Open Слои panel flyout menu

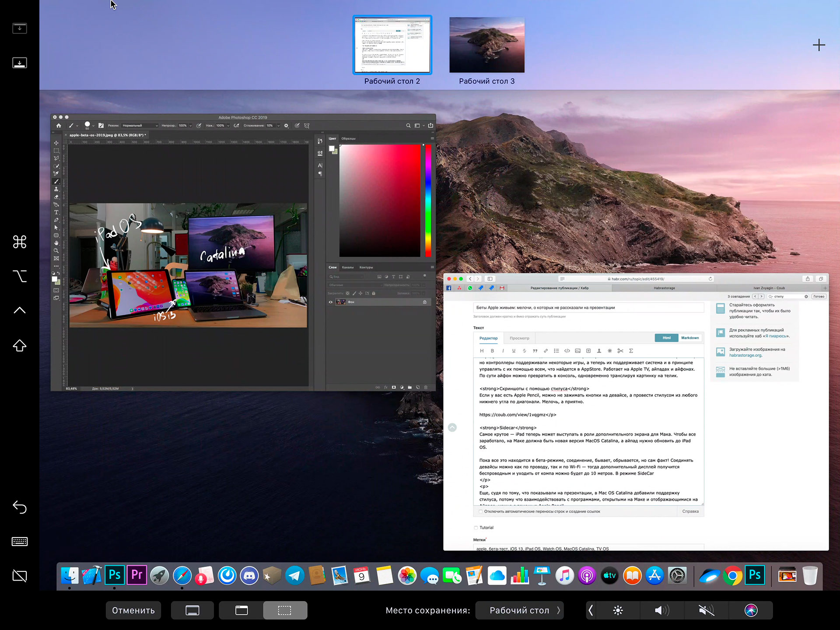(432, 267)
